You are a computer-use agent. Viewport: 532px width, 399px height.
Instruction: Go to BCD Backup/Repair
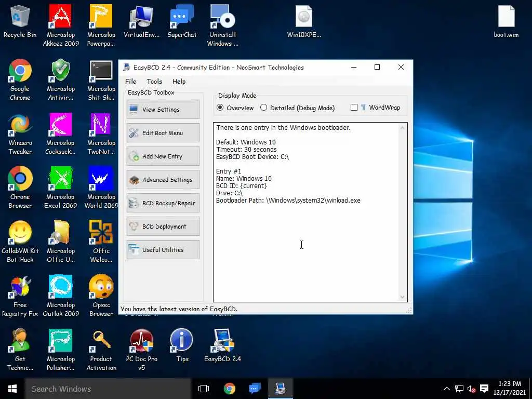coord(163,203)
